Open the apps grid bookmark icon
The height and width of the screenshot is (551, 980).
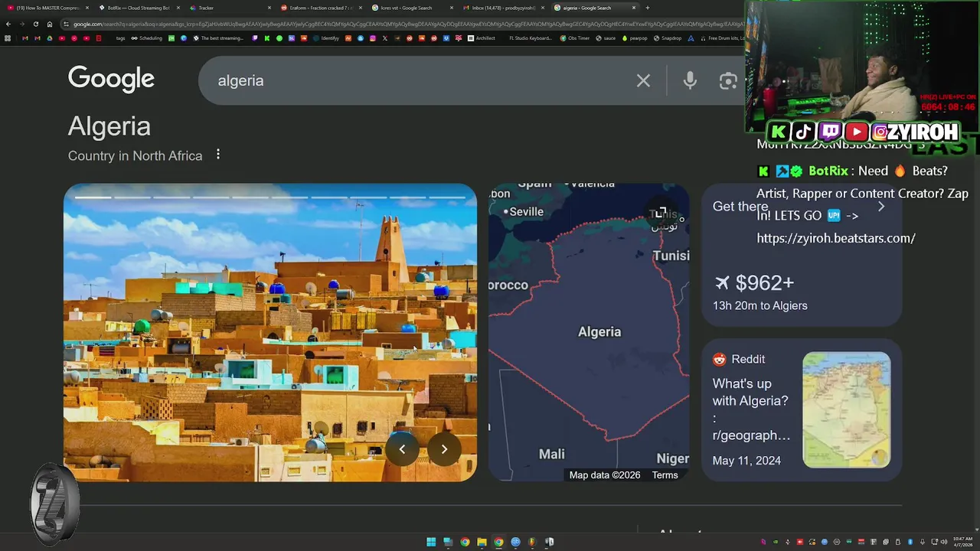[8, 38]
